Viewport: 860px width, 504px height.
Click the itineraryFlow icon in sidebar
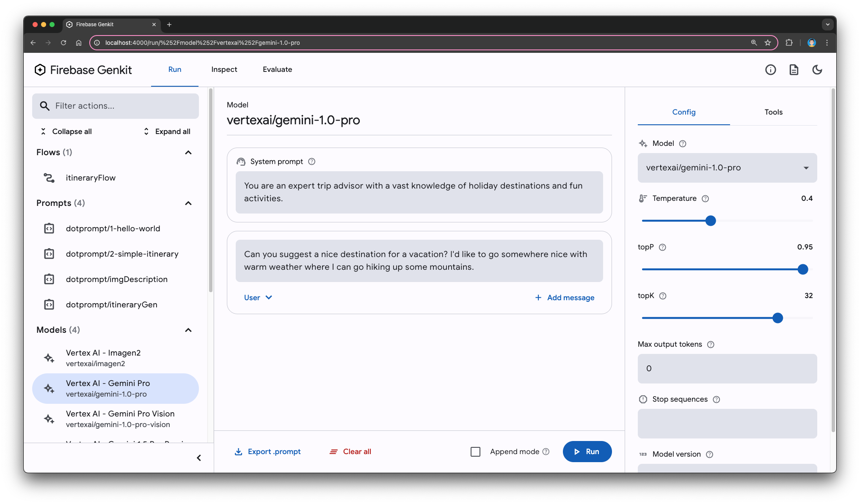[x=49, y=177]
